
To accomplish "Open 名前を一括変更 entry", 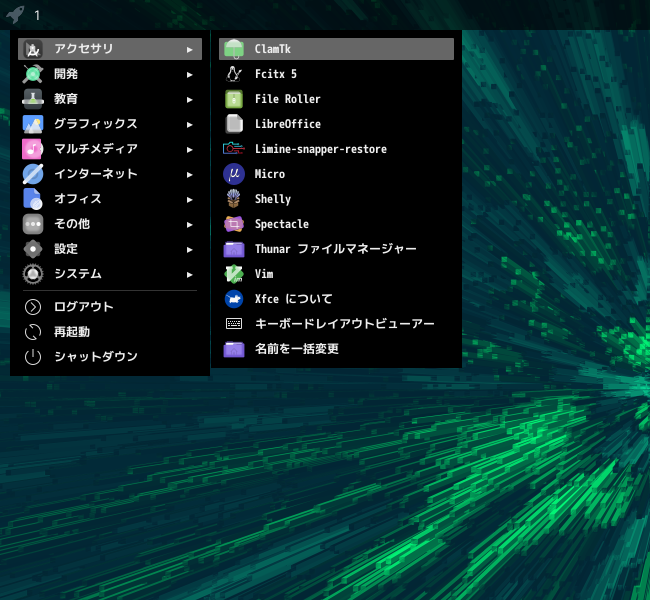I will click(336, 349).
